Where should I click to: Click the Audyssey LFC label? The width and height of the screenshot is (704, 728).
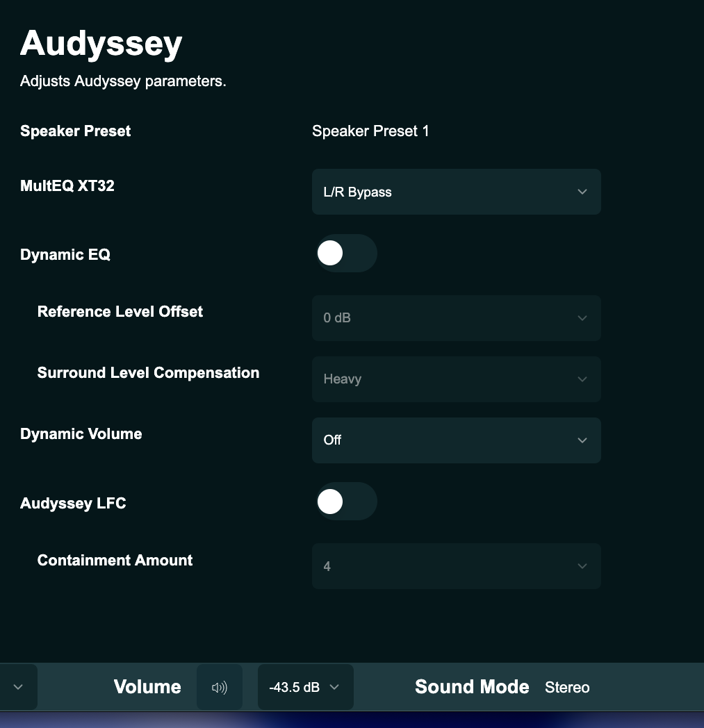pyautogui.click(x=73, y=504)
